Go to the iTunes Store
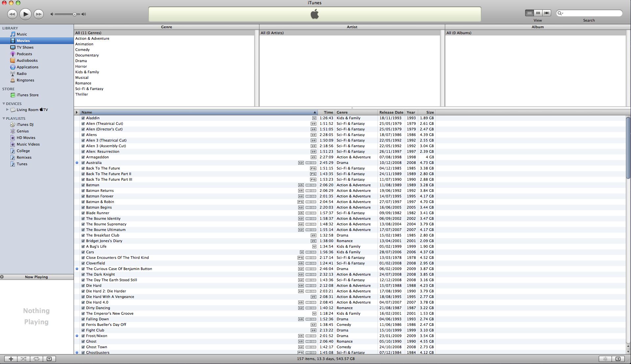This screenshot has height=364, width=631. pos(27,95)
